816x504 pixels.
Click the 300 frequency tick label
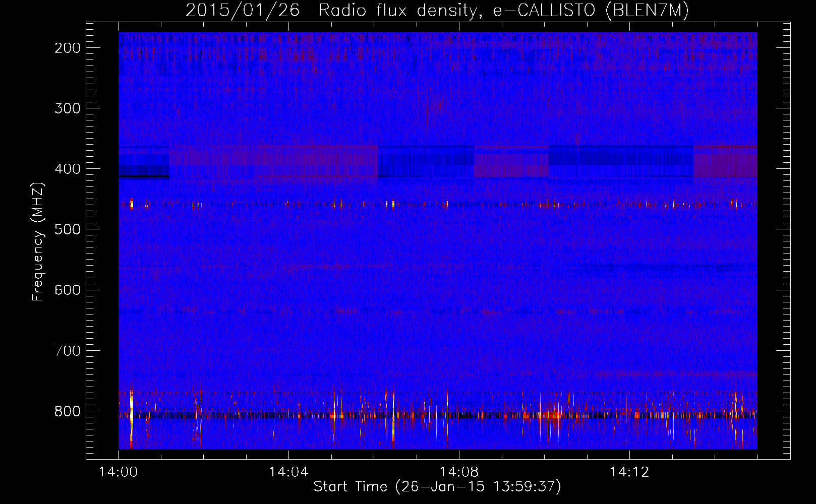pyautogui.click(x=68, y=108)
